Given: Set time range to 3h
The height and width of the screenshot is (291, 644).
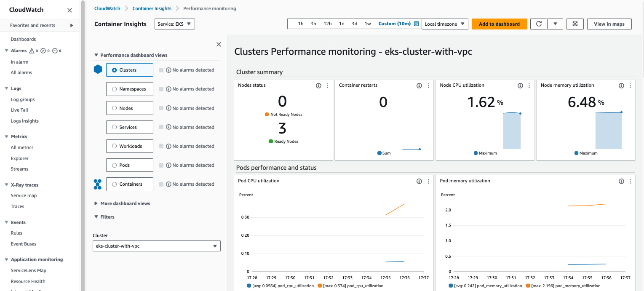Looking at the screenshot, I should 313,24.
